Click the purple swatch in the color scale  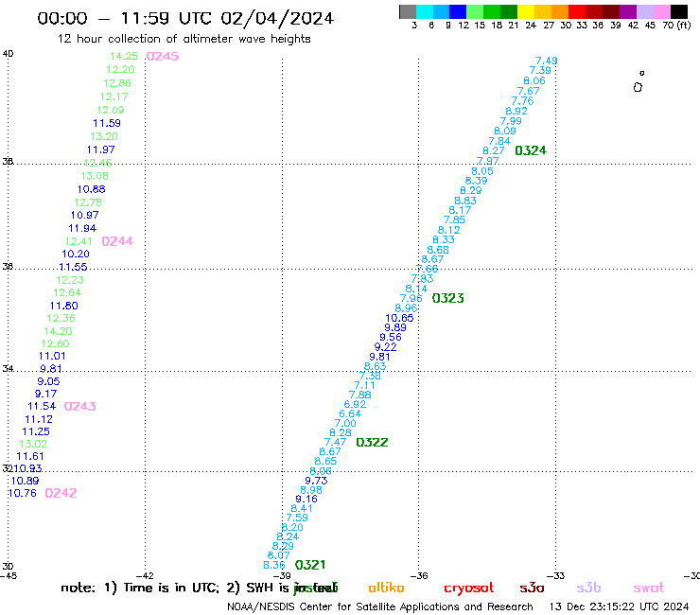[x=628, y=11]
